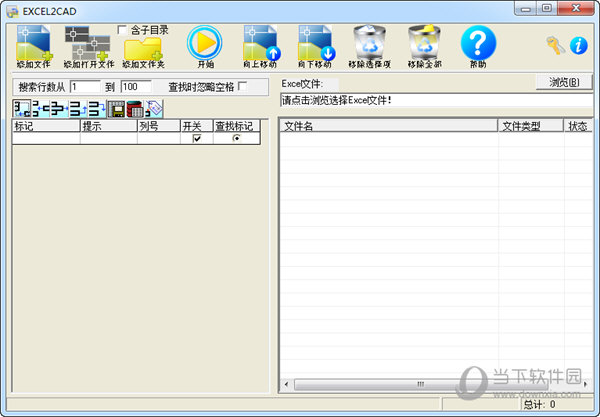Click the 开关 column header

coord(196,126)
